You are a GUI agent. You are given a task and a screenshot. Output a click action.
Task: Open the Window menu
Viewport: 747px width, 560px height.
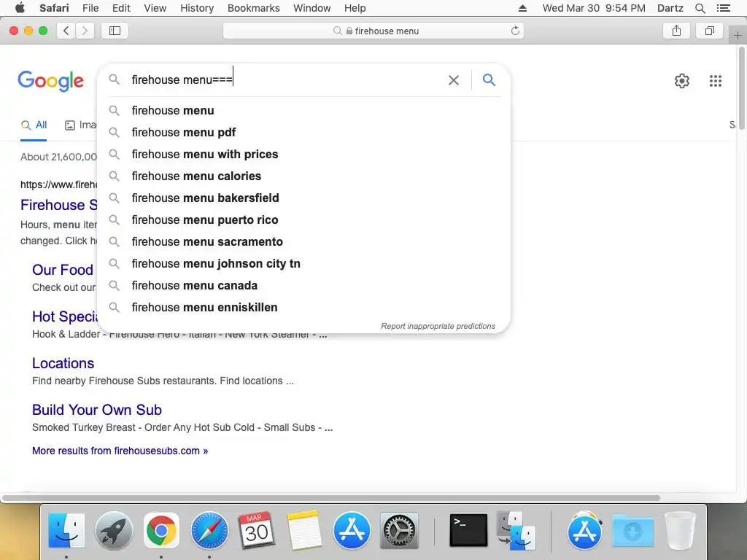(x=311, y=8)
